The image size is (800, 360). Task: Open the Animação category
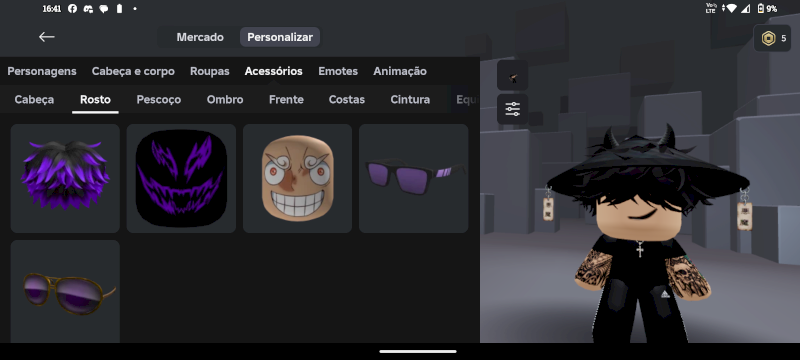coord(400,71)
